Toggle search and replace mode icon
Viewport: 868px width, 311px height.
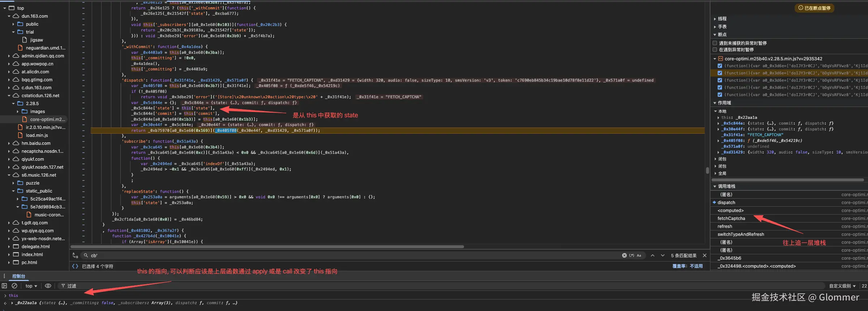coord(75,255)
